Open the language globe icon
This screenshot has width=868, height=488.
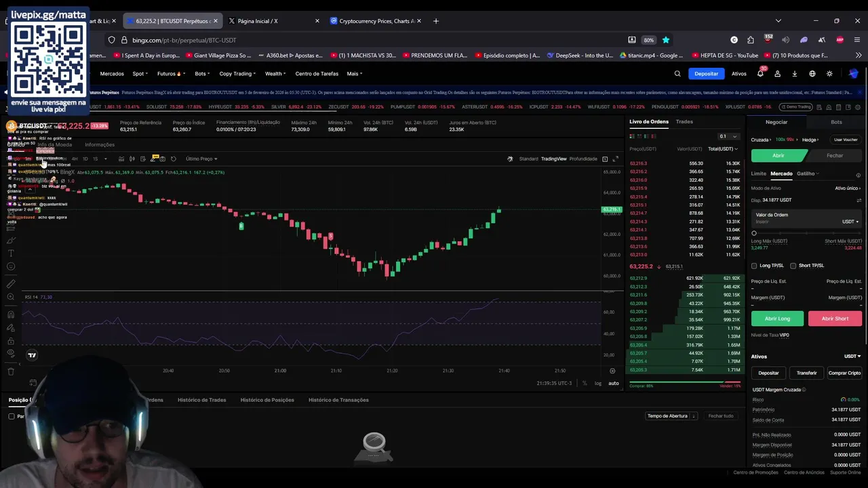(x=812, y=74)
